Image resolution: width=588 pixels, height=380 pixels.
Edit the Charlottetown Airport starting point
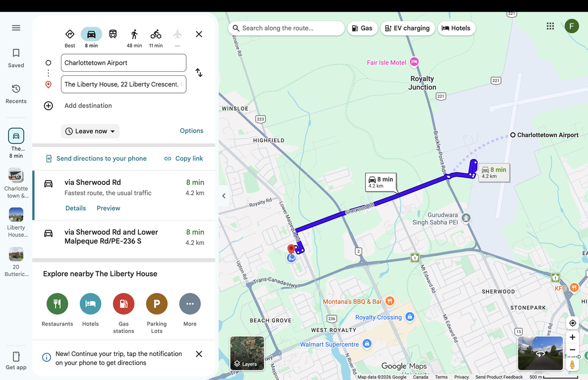123,63
